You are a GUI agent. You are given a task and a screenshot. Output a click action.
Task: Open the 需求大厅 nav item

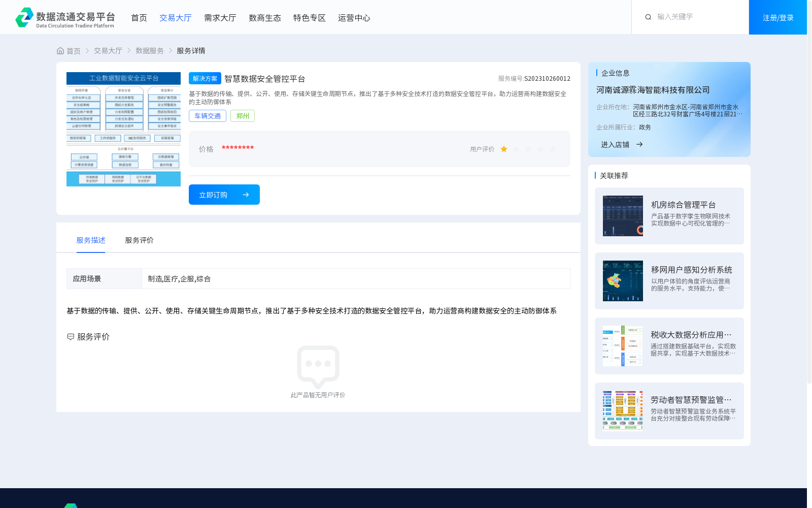pyautogui.click(x=220, y=18)
